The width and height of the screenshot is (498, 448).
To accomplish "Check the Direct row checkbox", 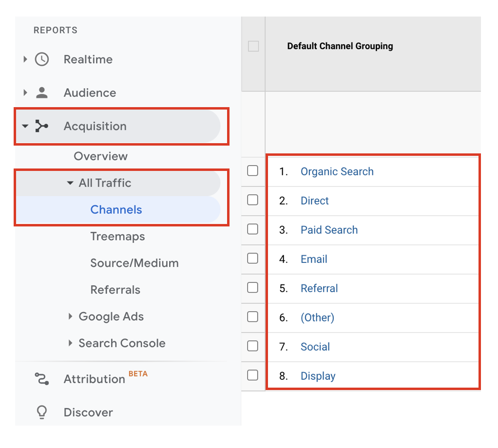I will pyautogui.click(x=252, y=200).
